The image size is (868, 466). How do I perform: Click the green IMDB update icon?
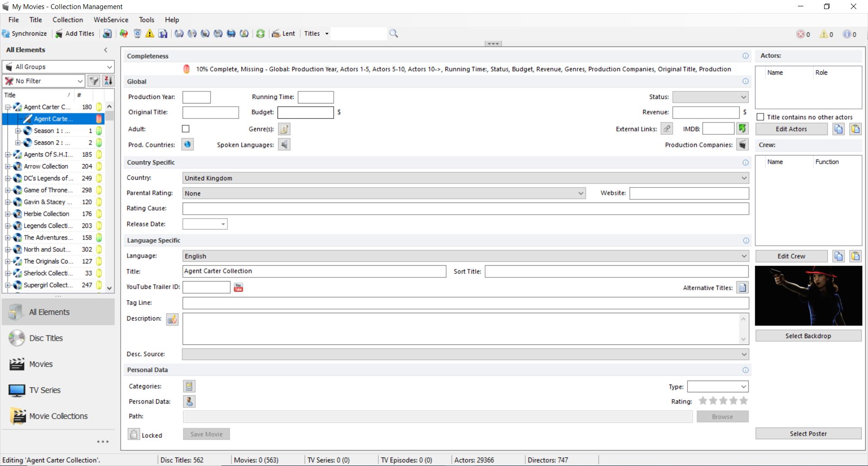pyautogui.click(x=742, y=129)
